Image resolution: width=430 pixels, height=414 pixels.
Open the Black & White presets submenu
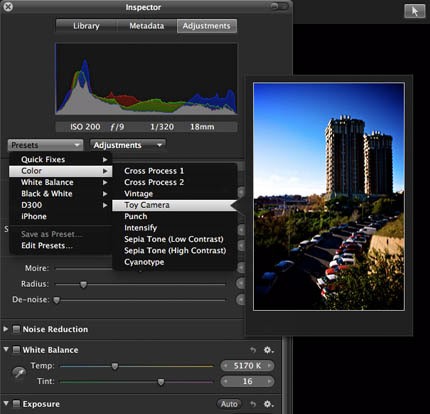(x=61, y=194)
